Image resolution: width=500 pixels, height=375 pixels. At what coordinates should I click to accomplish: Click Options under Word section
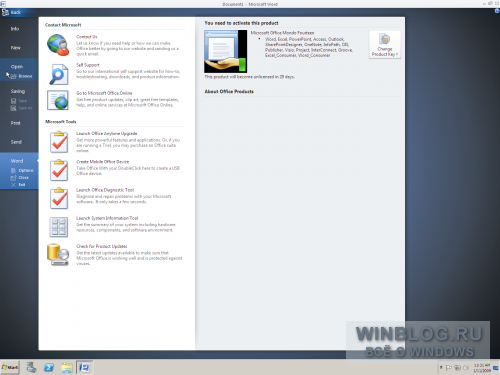(x=22, y=171)
